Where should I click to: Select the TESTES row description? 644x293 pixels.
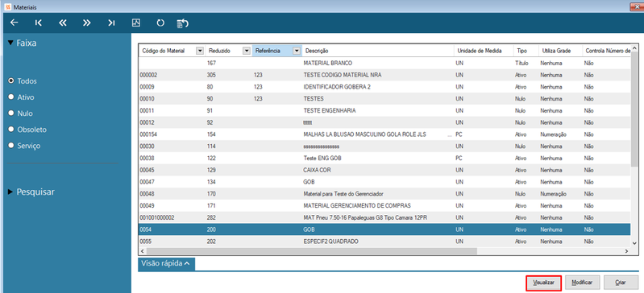314,99
